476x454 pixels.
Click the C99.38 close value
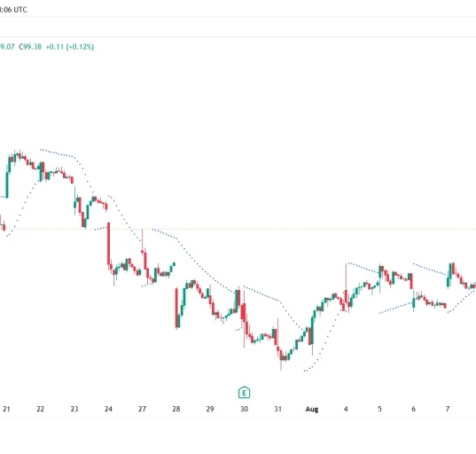(30, 47)
